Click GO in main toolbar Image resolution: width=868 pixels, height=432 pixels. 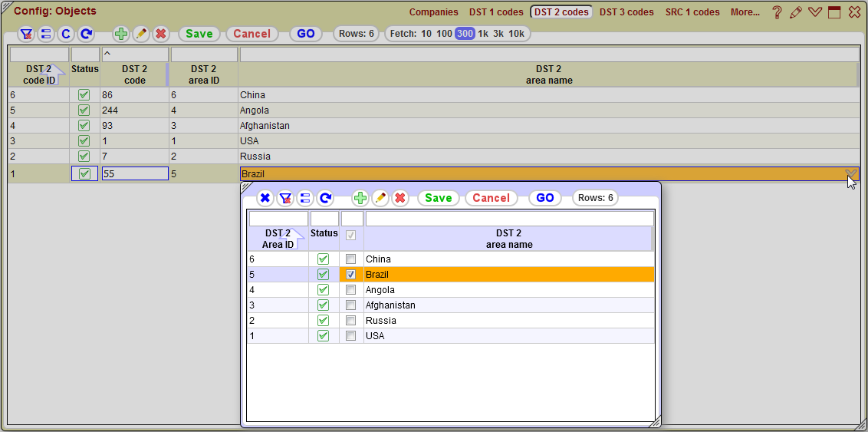(x=306, y=34)
